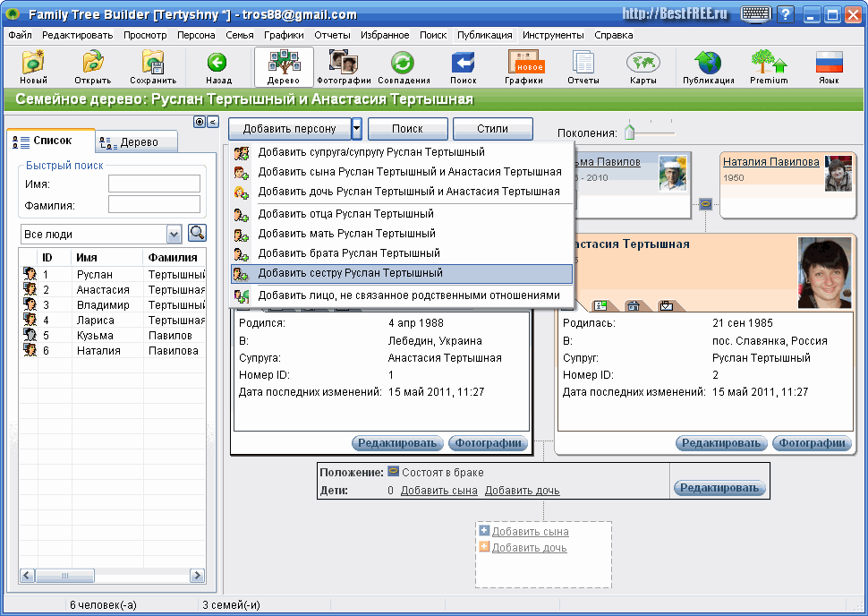Open the Файл menu
This screenshot has width=868, height=616.
click(x=20, y=35)
